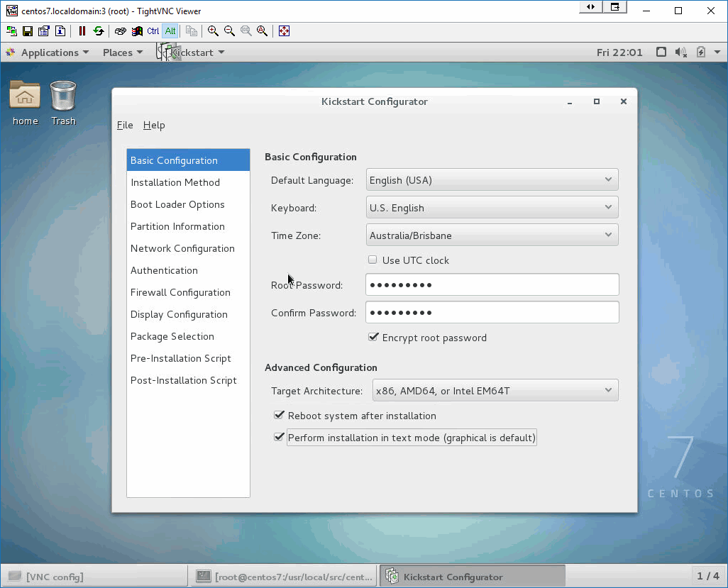This screenshot has height=588, width=728.
Task: Toggle the Ctrl key toolbar button
Action: (153, 31)
